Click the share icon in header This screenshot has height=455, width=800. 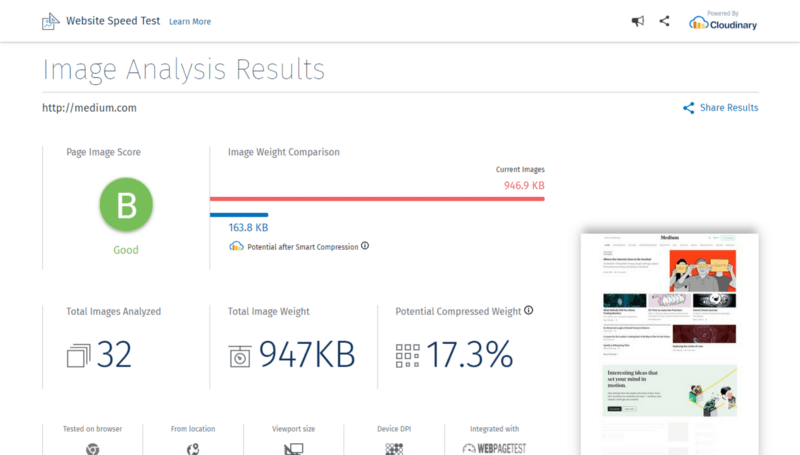click(x=664, y=21)
